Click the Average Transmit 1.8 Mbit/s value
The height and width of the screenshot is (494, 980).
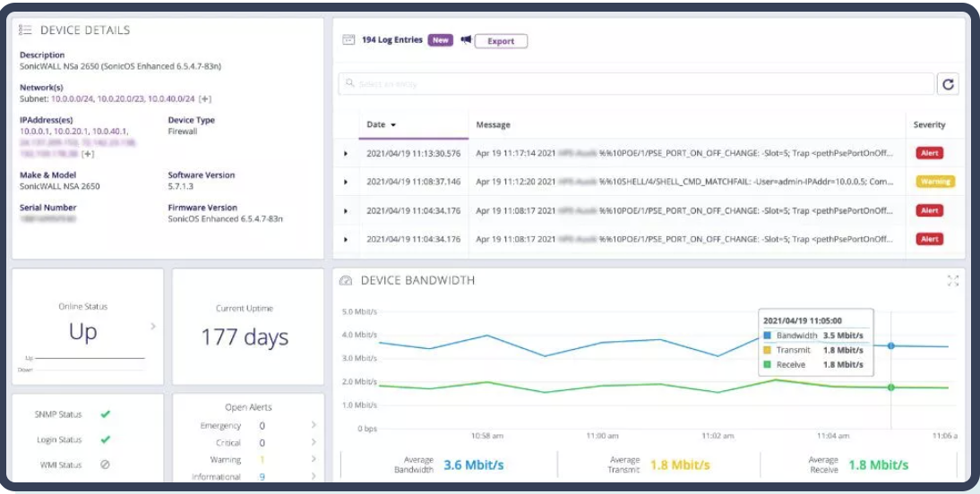tap(680, 465)
